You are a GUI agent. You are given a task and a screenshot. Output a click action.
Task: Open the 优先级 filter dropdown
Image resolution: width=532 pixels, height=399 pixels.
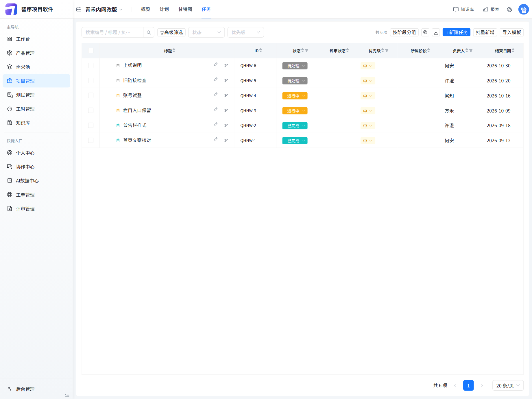pos(246,32)
